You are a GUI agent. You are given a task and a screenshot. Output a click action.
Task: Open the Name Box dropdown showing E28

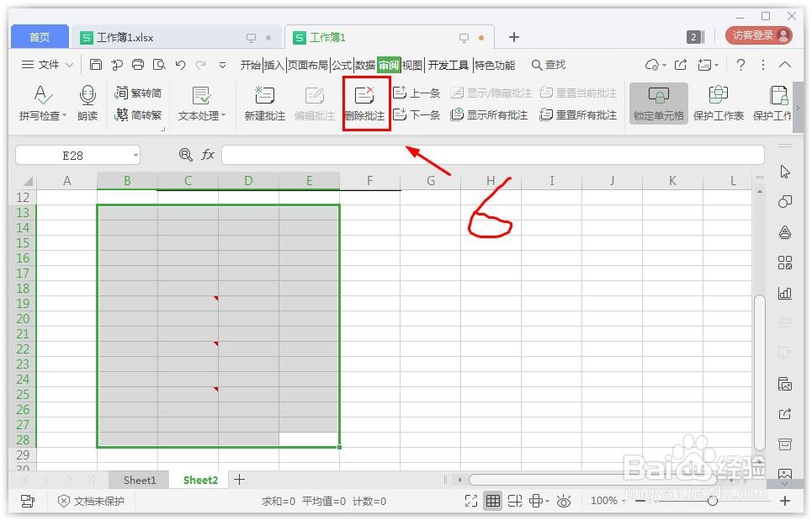(134, 155)
